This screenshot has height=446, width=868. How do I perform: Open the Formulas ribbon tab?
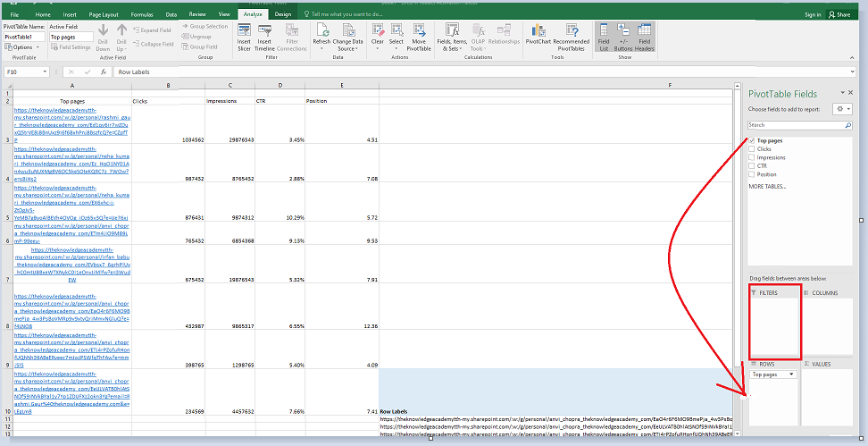(x=141, y=15)
